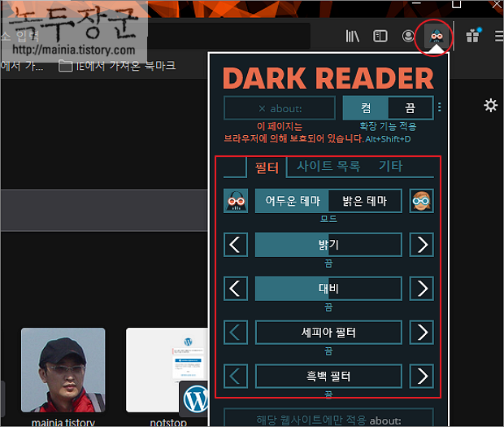The width and height of the screenshot is (504, 427).
Task: Decrease 세피아 필터 with left arrow
Action: click(236, 332)
